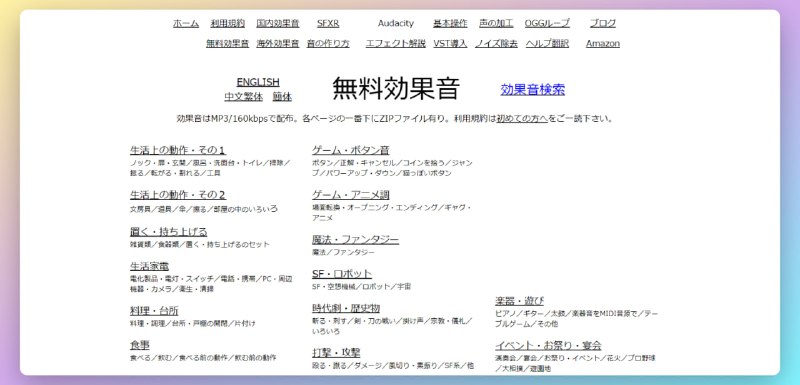The image size is (800, 385).
Task: Open the 基本操作 link
Action: pos(450,23)
